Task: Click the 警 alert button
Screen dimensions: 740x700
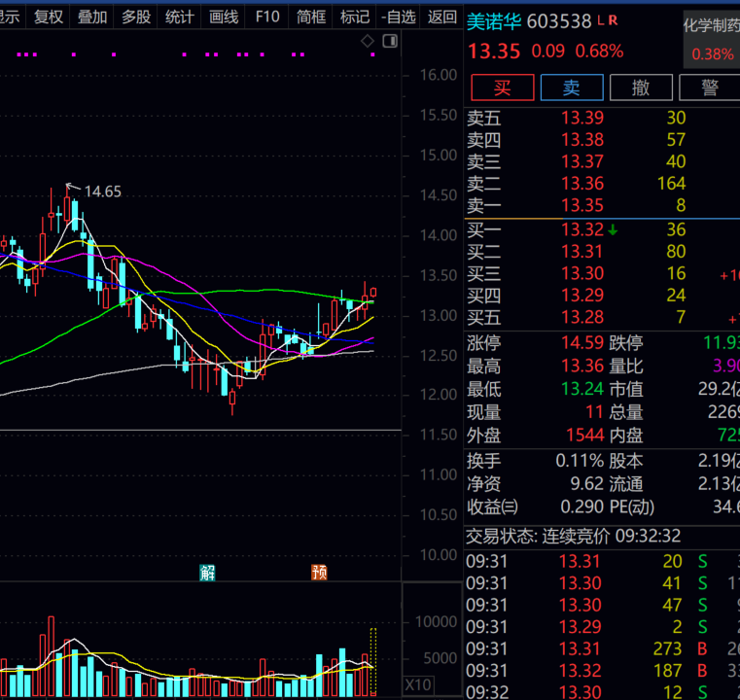Action: point(709,87)
